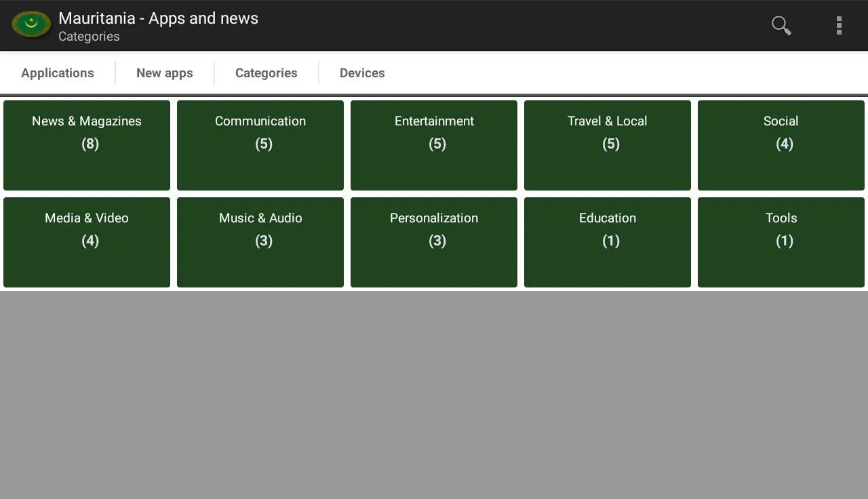Switch to the New apps tab

(165, 73)
